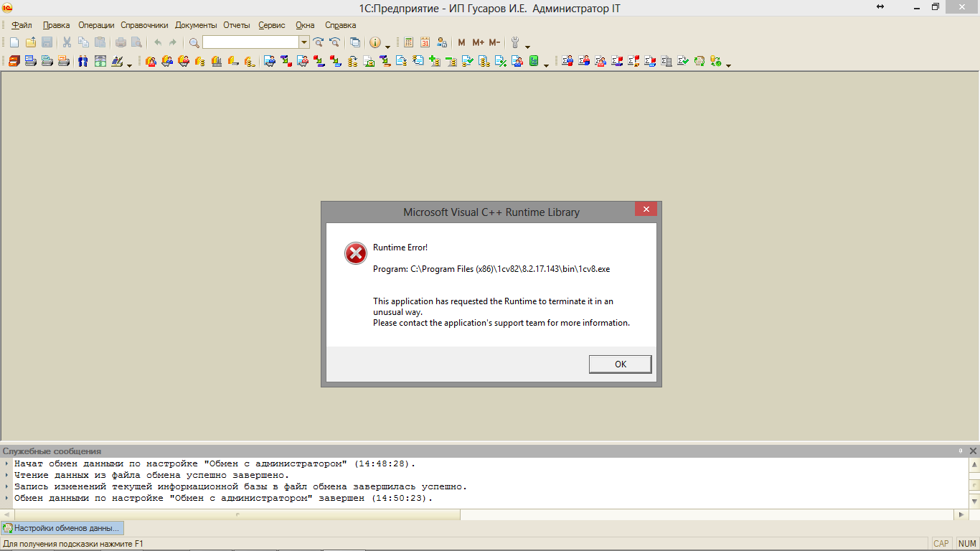Click the green refresh arrows document icon

(x=699, y=61)
